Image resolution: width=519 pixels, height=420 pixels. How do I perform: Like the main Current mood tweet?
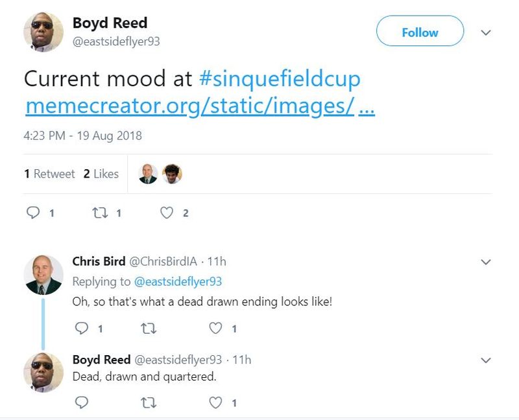click(167, 213)
